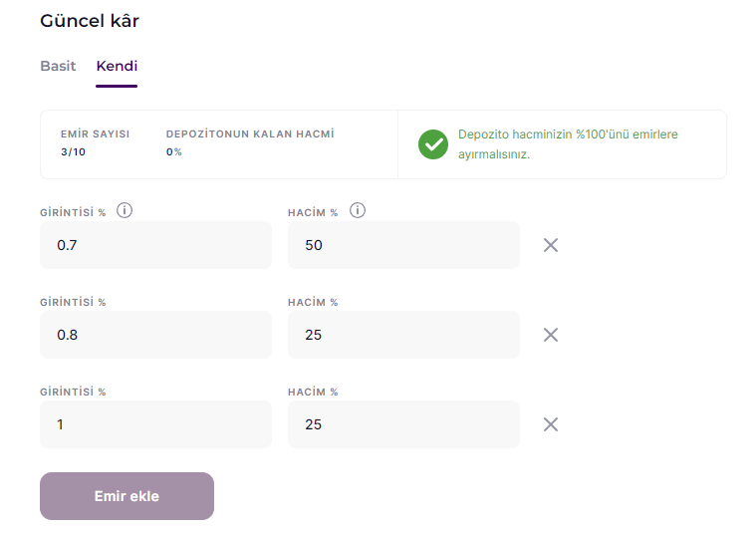Focus the Girintisi field containing 1

(155, 424)
